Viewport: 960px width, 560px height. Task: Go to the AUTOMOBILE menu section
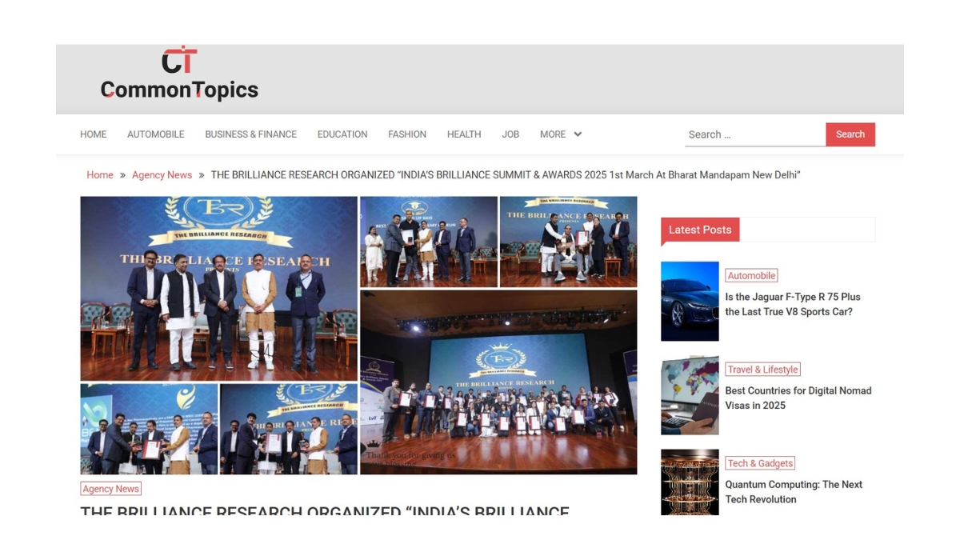pyautogui.click(x=156, y=134)
